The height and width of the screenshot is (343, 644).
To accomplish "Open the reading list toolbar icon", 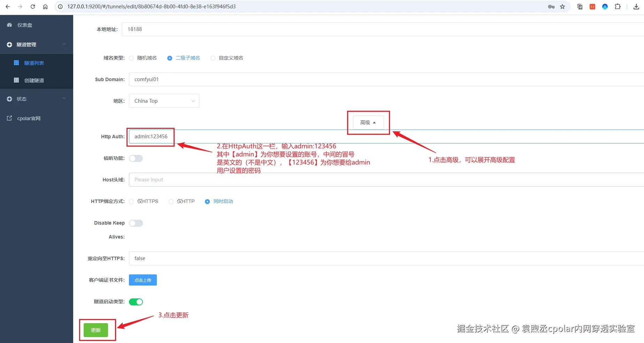I will (580, 7).
